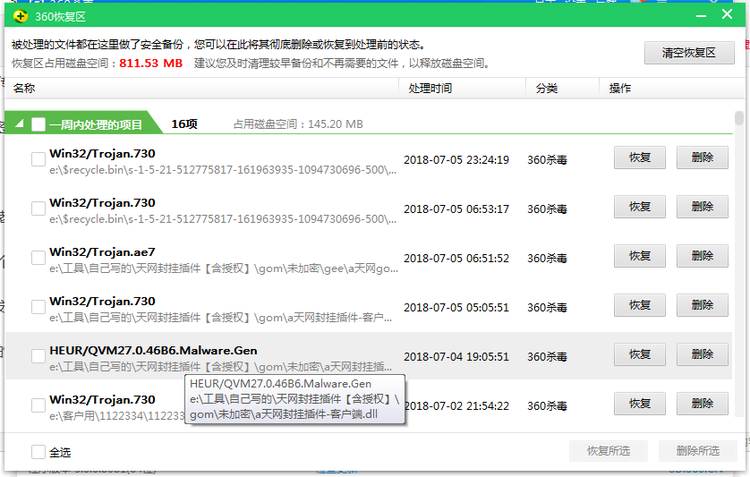Click 删除 for Trojan.730 dated 2018-07-05 05:05:51
Screen dimensions: 750x477
[x=702, y=306]
